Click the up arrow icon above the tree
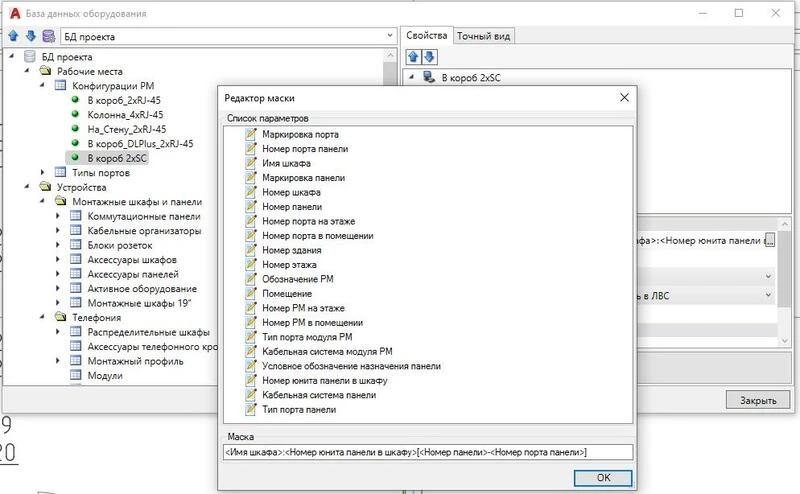Viewport: 800px width, 494px height. click(x=13, y=37)
